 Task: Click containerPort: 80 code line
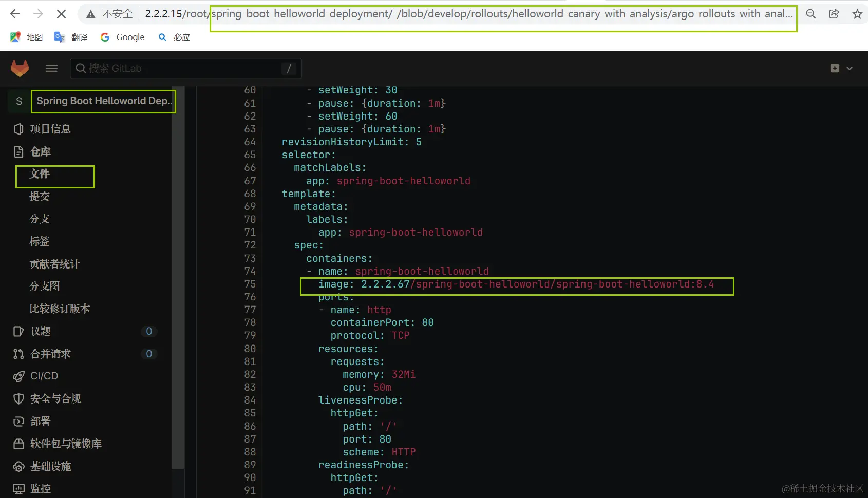pyautogui.click(x=382, y=322)
